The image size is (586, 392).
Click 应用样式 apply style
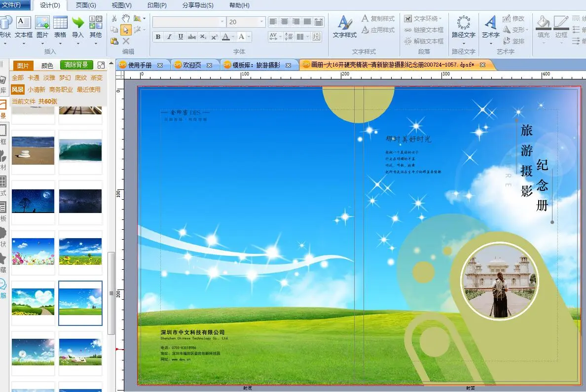pyautogui.click(x=378, y=30)
